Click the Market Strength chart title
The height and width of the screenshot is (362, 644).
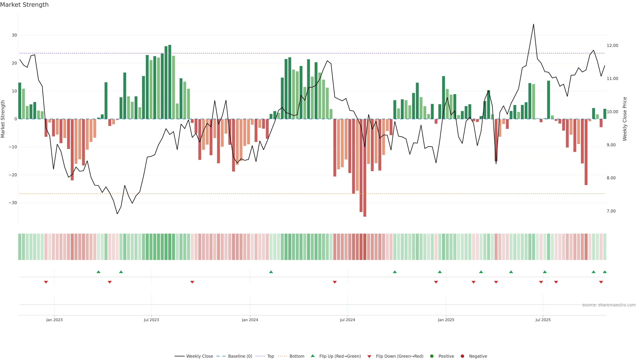(x=24, y=5)
